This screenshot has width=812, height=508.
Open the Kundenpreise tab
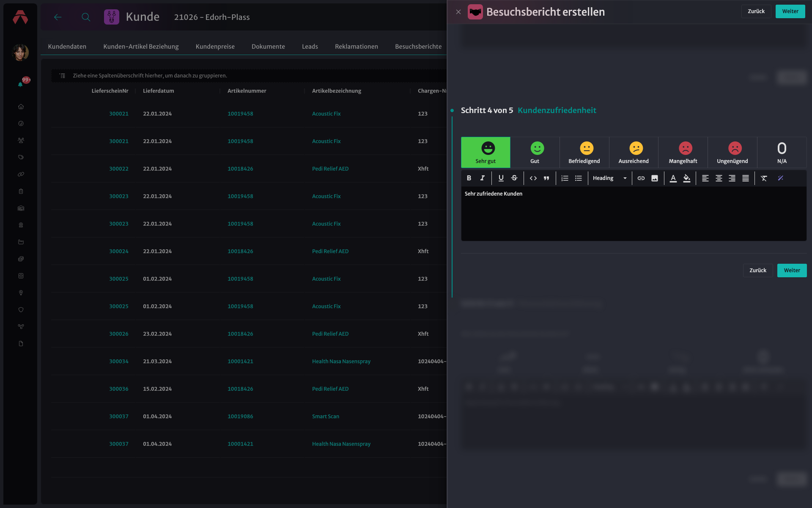click(x=215, y=47)
